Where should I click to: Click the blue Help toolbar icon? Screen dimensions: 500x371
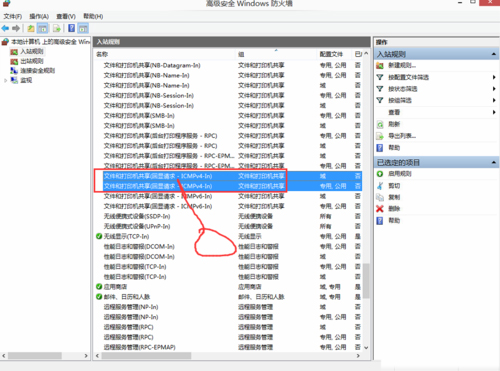(71, 28)
